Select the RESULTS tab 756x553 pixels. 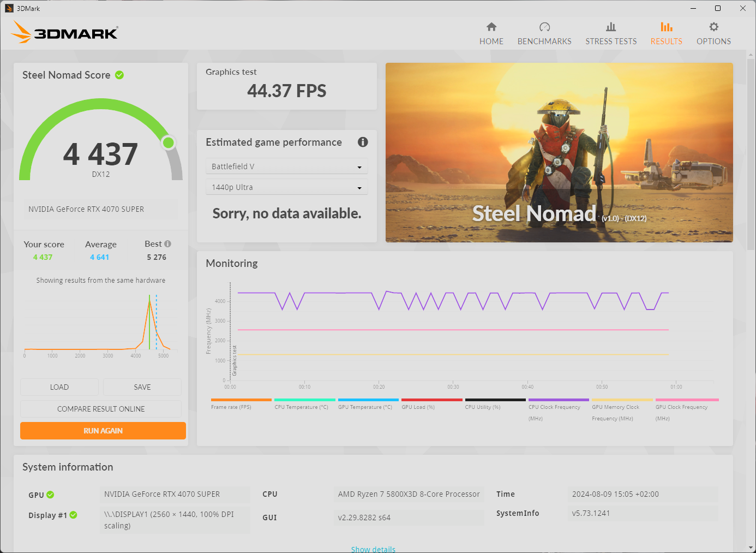(x=666, y=34)
